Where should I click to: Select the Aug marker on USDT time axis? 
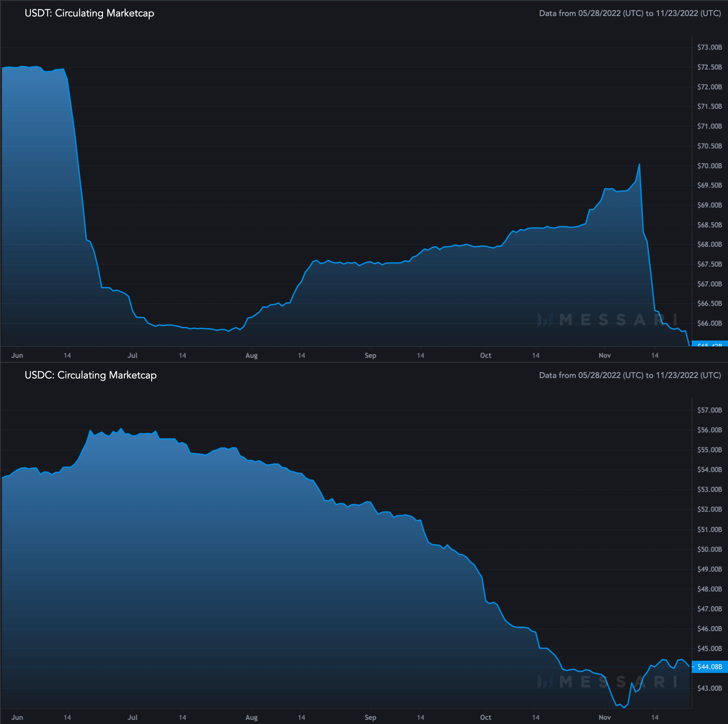[x=251, y=355]
